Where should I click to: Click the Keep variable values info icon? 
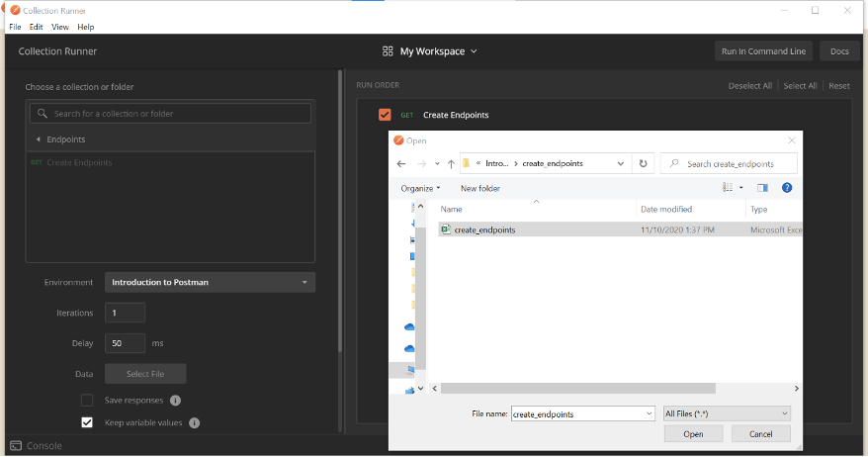[194, 422]
